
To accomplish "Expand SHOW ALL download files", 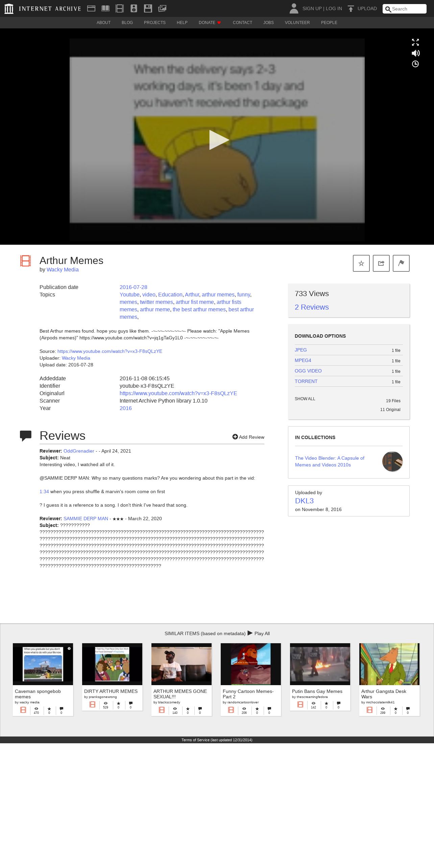I will click(x=305, y=399).
